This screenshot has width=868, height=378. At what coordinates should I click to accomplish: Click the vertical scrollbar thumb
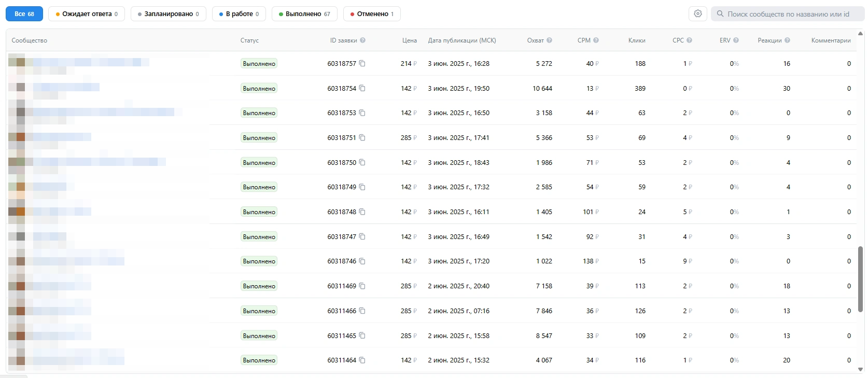click(x=861, y=279)
